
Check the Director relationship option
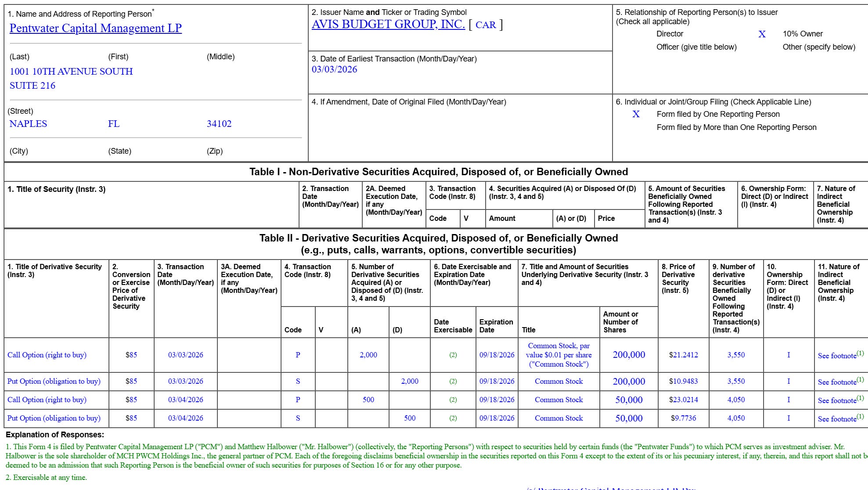pyautogui.click(x=670, y=34)
